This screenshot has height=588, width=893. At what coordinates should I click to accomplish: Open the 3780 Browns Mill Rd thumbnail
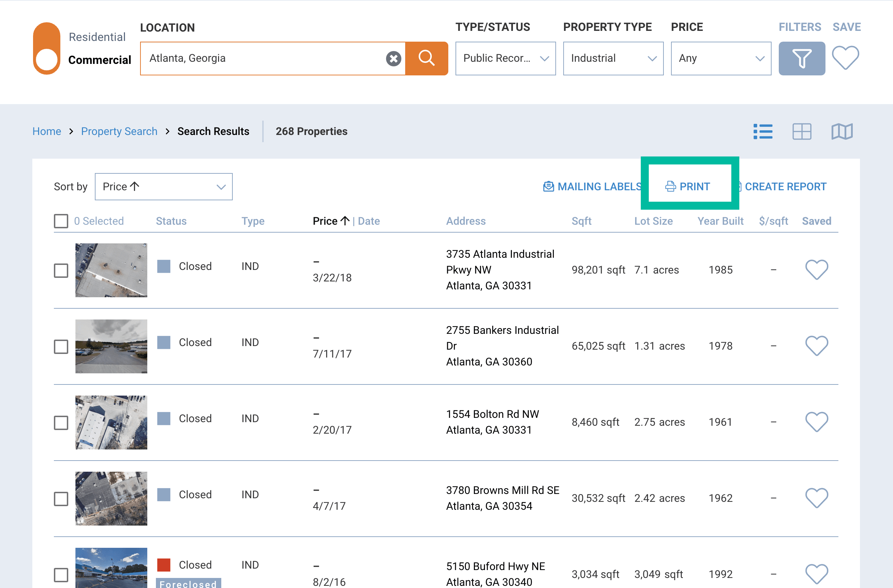tap(111, 498)
